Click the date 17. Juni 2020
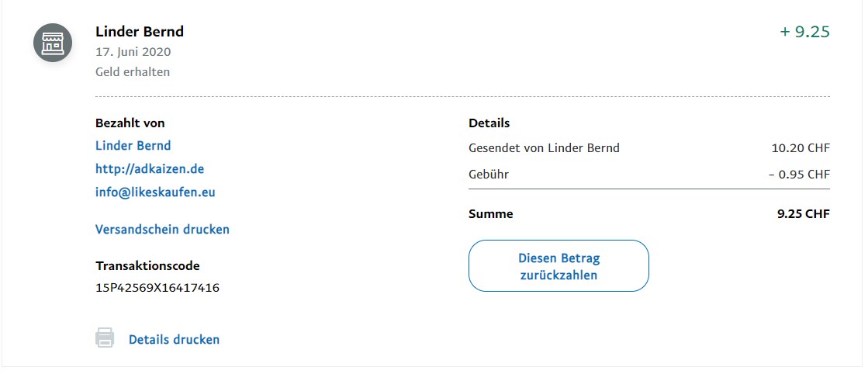Screen dimensions: 868x374 click(133, 52)
